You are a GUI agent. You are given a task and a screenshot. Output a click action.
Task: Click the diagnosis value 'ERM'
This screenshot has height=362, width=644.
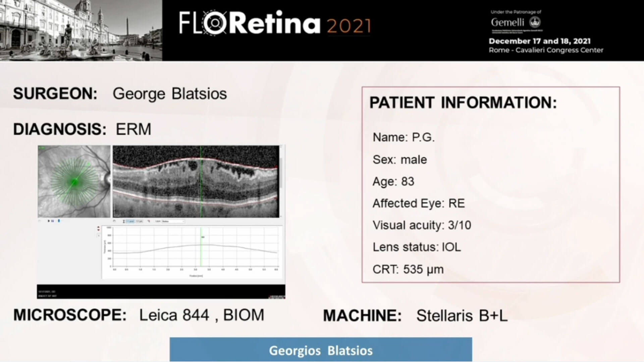133,129
